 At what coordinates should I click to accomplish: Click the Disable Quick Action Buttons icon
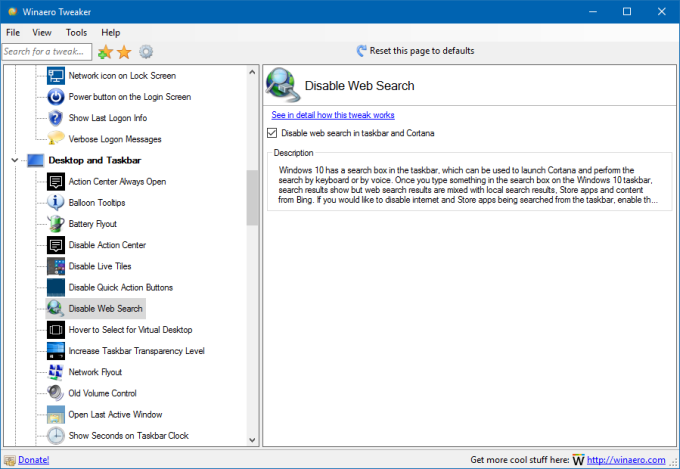(56, 288)
